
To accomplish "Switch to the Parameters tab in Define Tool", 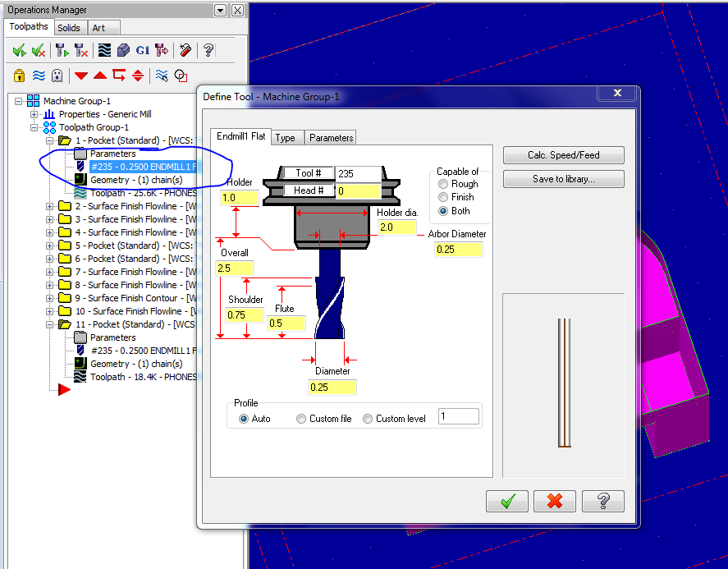I will [331, 138].
